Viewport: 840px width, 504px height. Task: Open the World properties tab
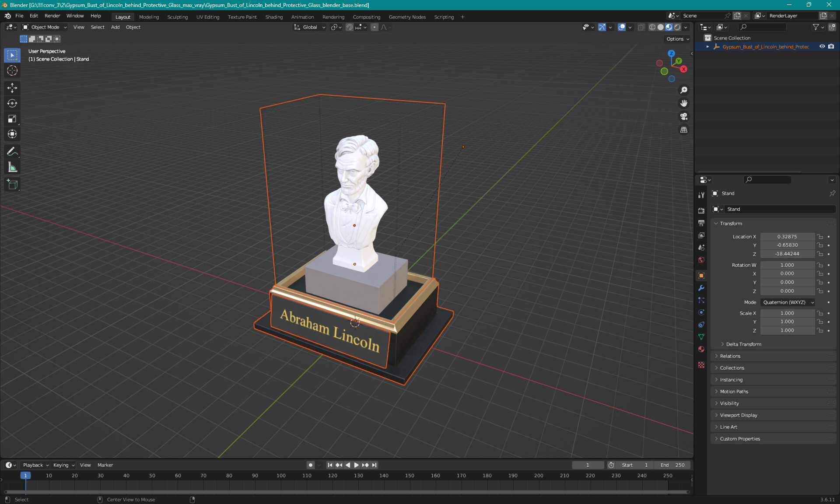coord(701,260)
